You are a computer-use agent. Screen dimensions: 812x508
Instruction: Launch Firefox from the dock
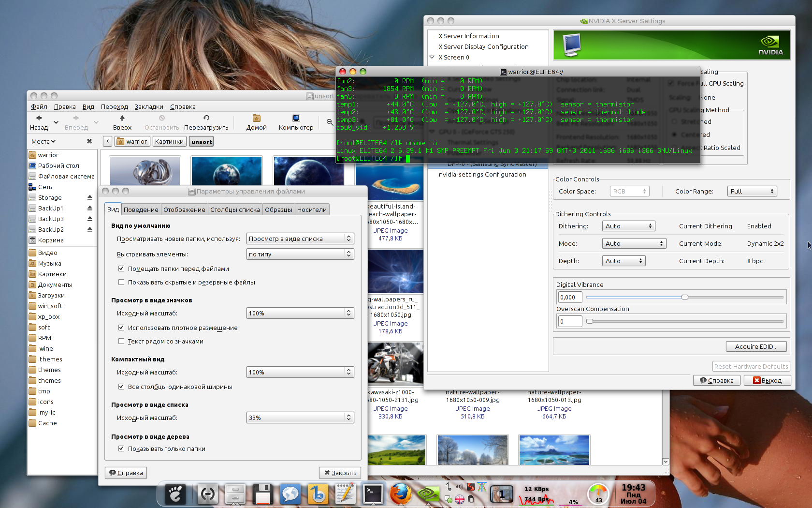(x=400, y=494)
